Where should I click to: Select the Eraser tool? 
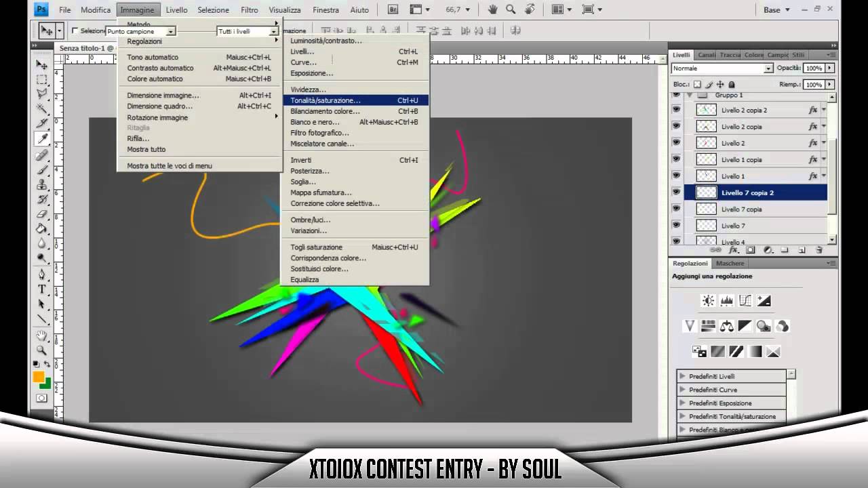[42, 213]
